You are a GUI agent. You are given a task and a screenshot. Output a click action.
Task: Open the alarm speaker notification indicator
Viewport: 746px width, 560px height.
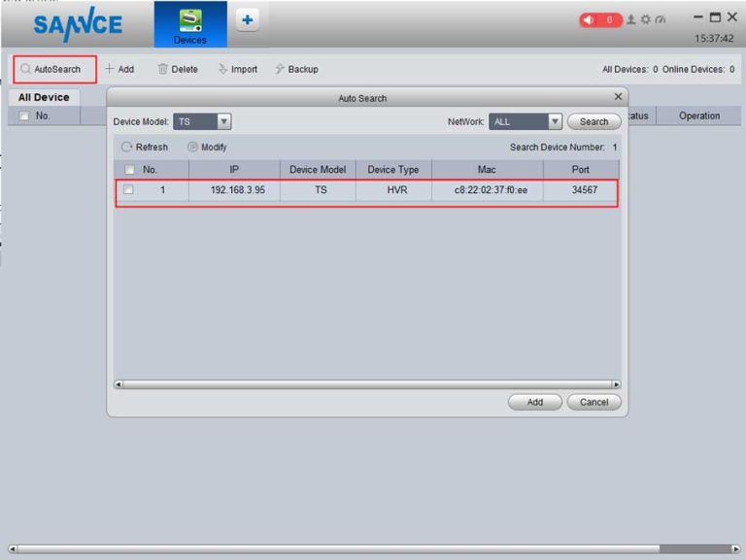600,19
